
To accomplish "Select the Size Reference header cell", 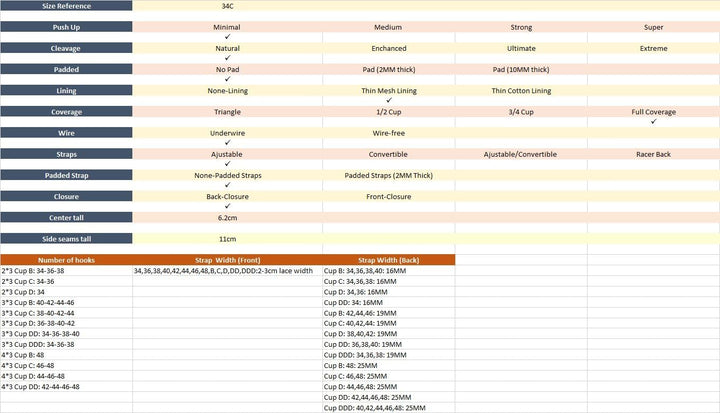I will (x=67, y=6).
